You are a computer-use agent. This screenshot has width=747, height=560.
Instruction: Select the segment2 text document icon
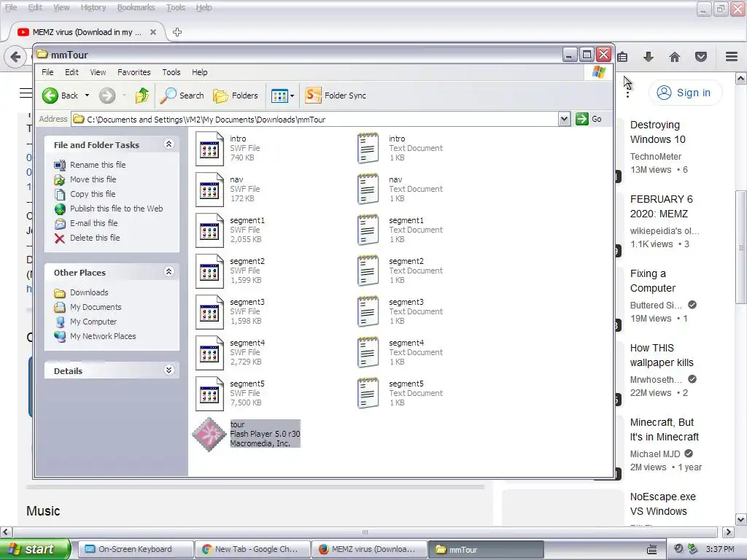click(x=368, y=271)
